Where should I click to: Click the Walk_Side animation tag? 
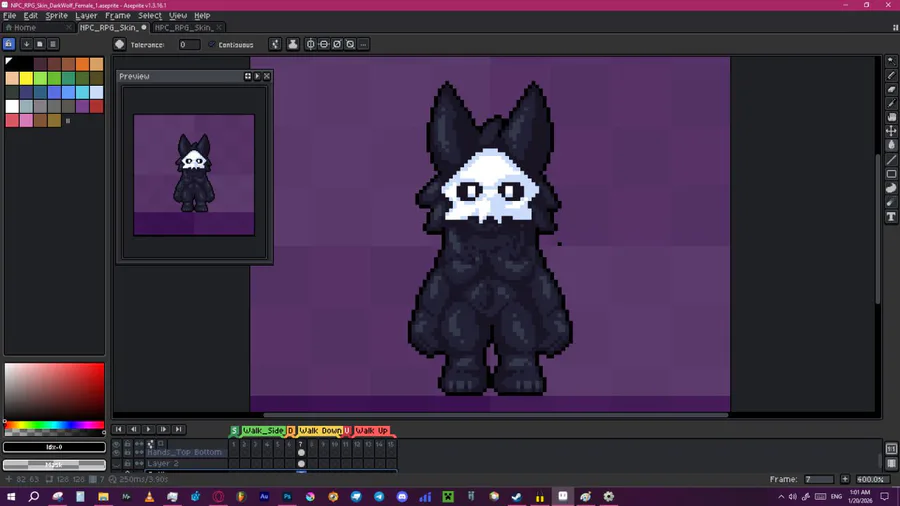263,431
